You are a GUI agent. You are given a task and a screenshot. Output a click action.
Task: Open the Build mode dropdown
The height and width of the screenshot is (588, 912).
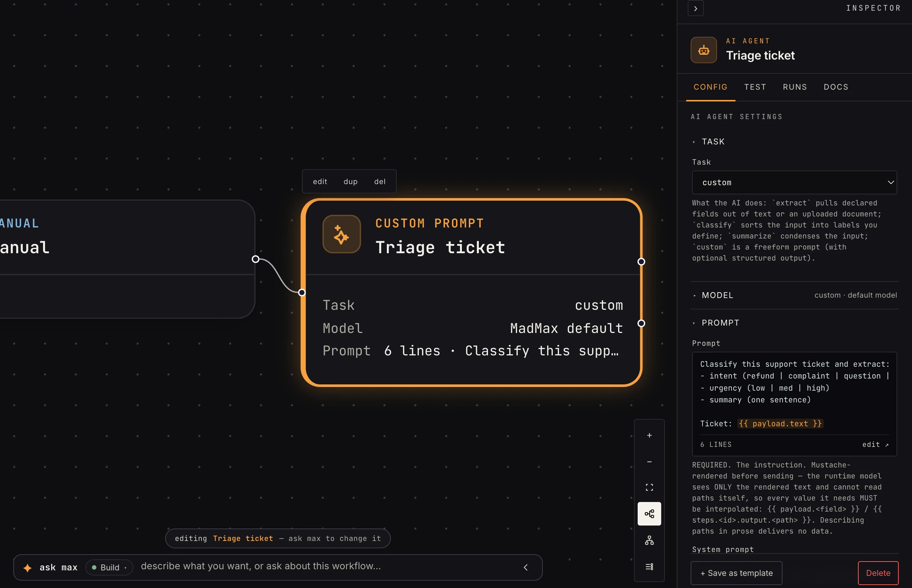pyautogui.click(x=109, y=568)
